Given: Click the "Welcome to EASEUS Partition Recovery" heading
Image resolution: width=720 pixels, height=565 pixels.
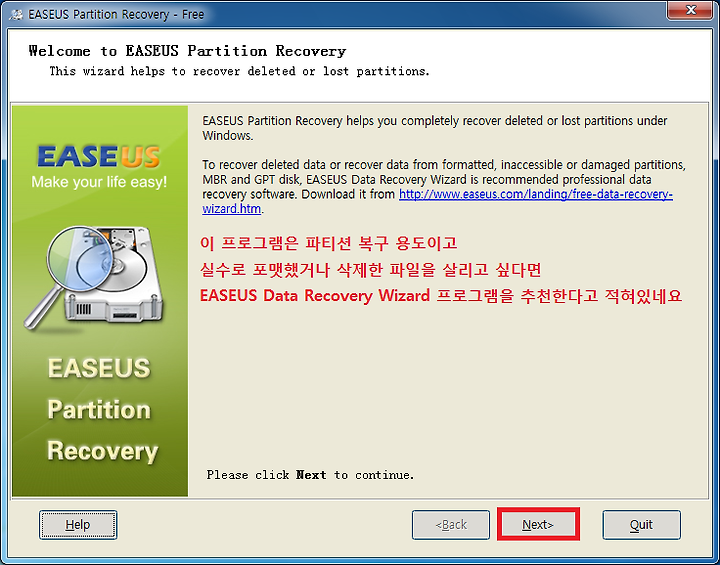Looking at the screenshot, I should tap(187, 51).
